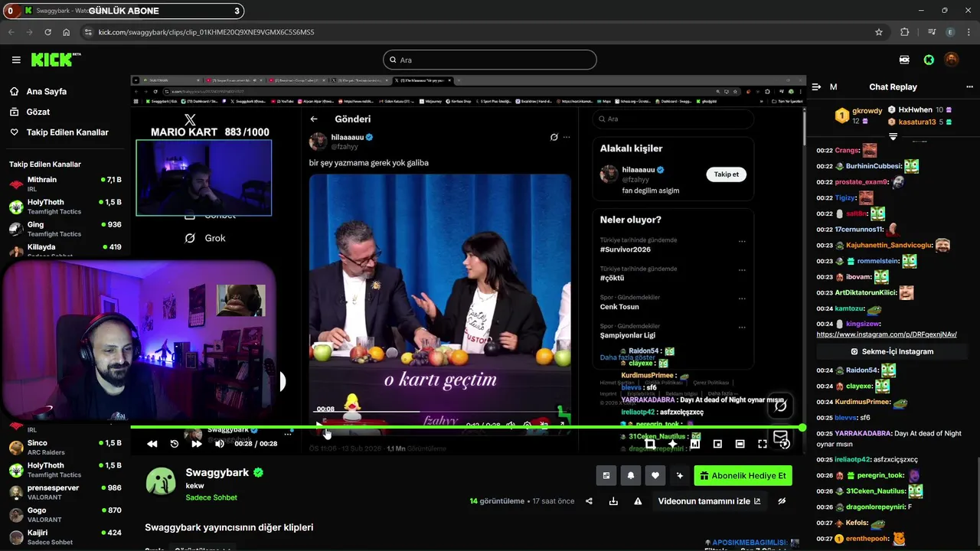Open the Kick rewards K icon

(929, 60)
